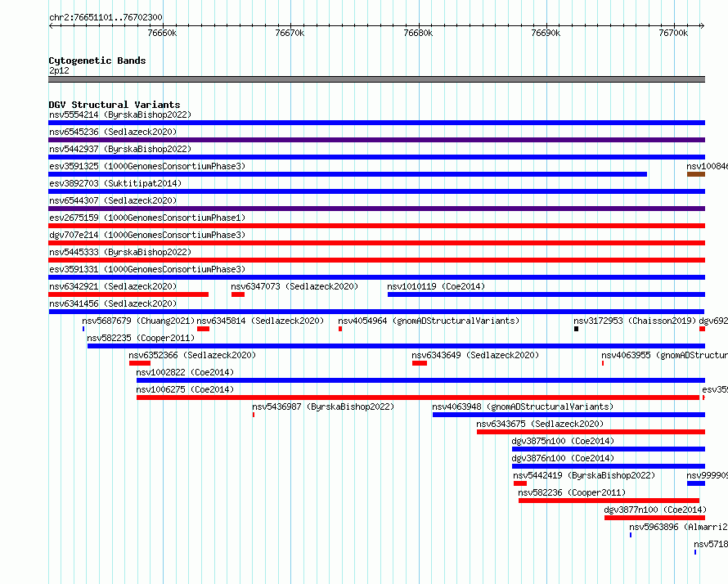Image resolution: width=728 pixels, height=584 pixels.
Task: Click the nsv5554214 (ByrskaBishop2022) variant label
Action: (120, 115)
